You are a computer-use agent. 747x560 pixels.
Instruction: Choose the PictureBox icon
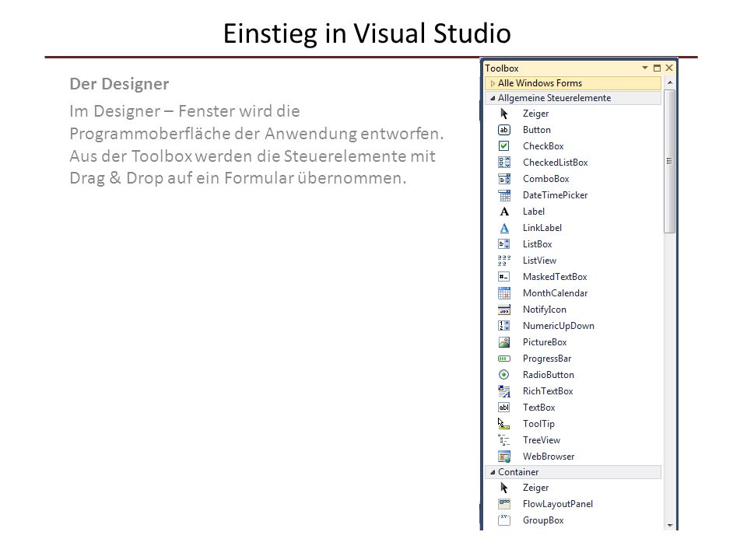[503, 342]
